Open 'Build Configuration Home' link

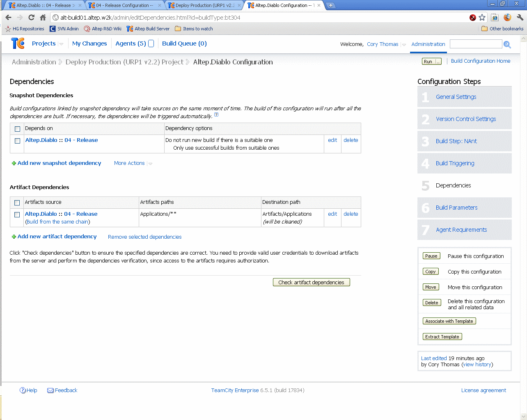pos(481,61)
